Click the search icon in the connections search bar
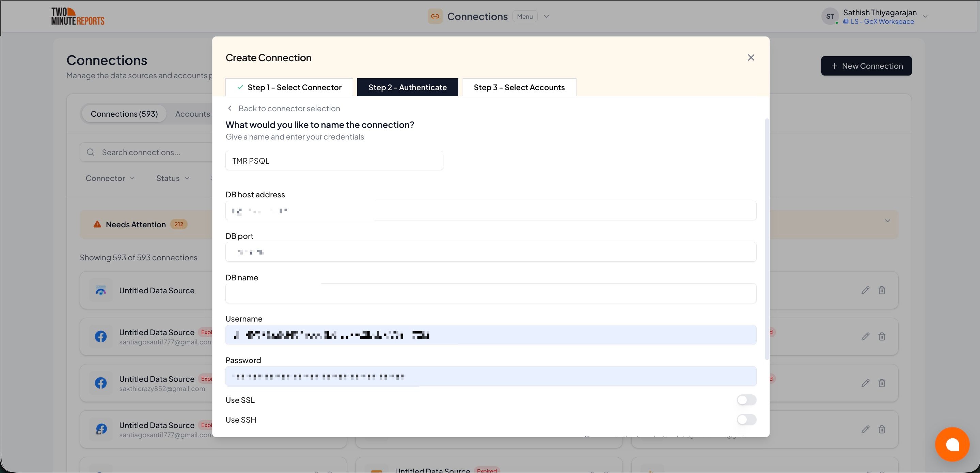The image size is (980, 473). [x=90, y=152]
